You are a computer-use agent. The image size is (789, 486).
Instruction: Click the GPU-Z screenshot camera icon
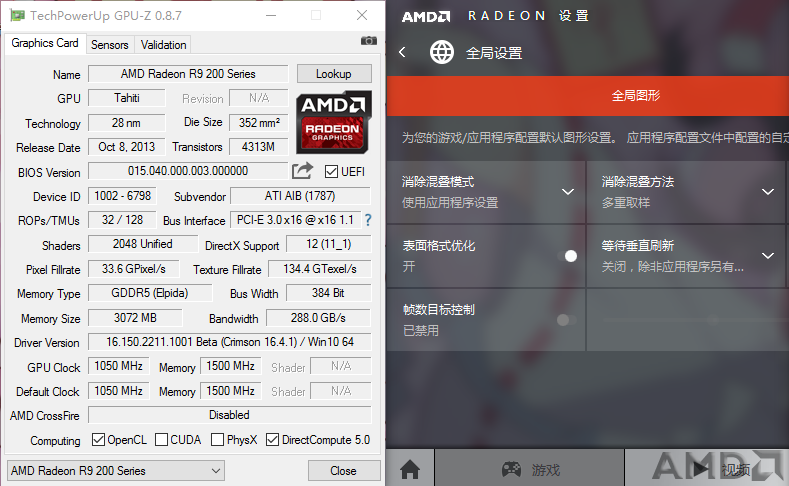click(368, 41)
